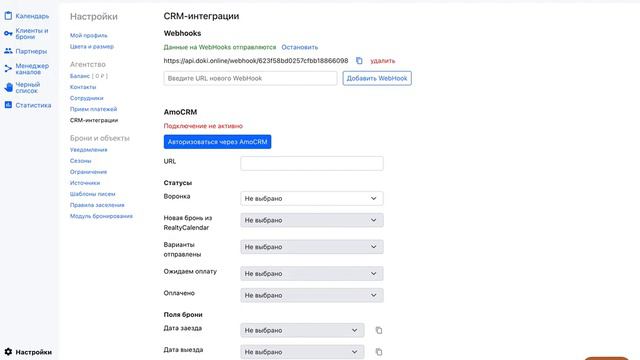The width and height of the screenshot is (640, 360).
Task: Open the Календарь sidebar icon
Action: 8,16
